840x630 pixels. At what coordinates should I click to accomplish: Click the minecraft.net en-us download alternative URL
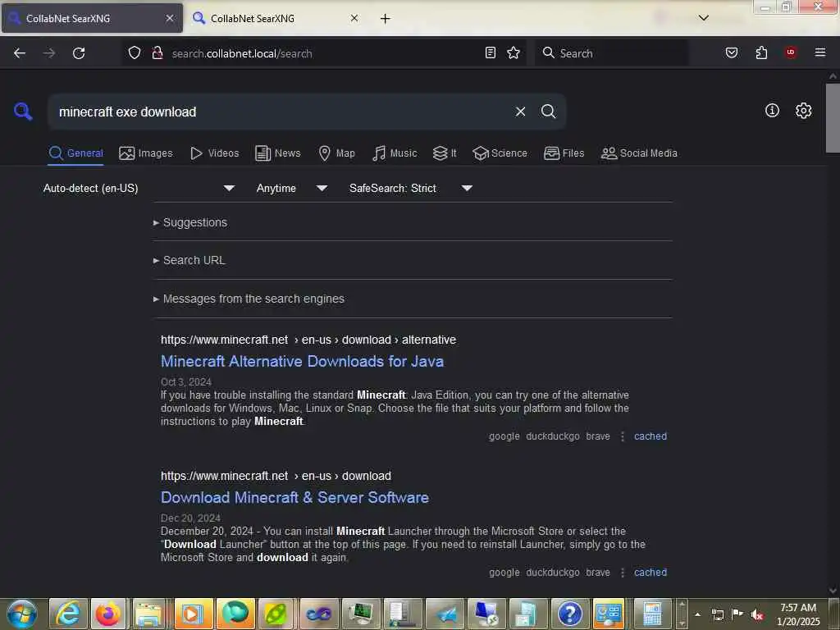pos(308,340)
